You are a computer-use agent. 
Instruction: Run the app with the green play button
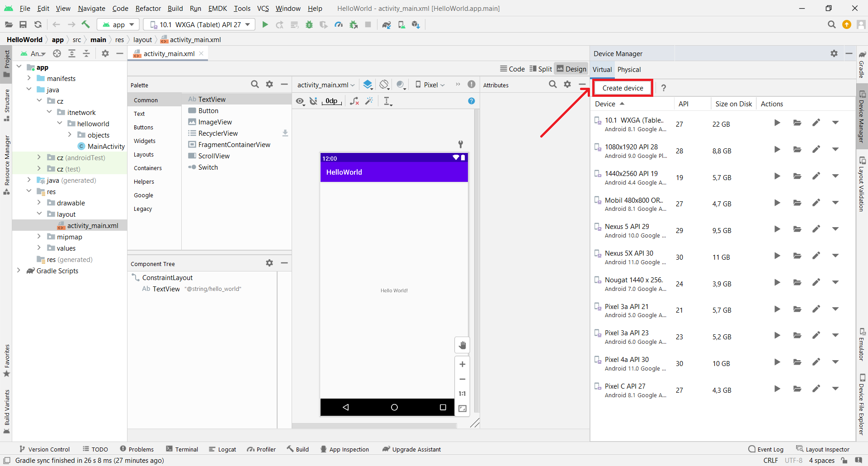click(x=265, y=24)
